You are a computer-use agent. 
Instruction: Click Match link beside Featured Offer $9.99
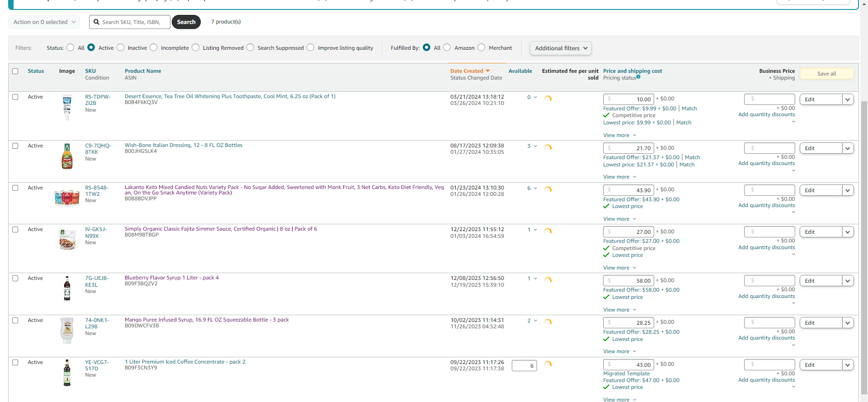tap(689, 109)
